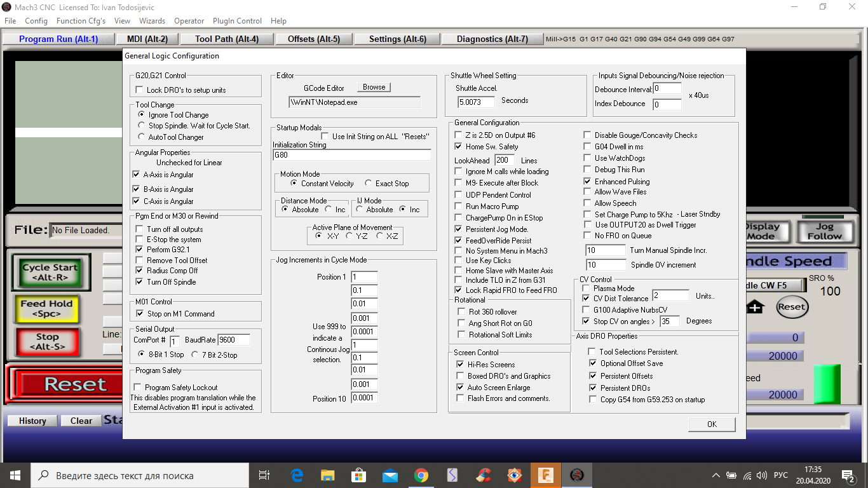Viewport: 868px width, 488px height.
Task: Click the volume tray icon
Action: tap(762, 475)
